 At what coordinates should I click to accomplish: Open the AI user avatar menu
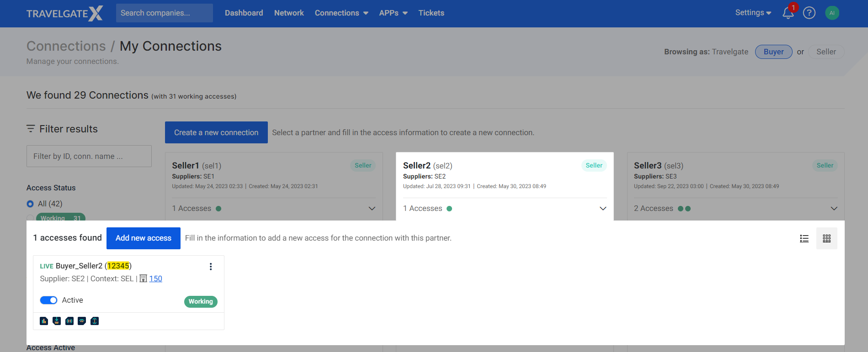(832, 13)
